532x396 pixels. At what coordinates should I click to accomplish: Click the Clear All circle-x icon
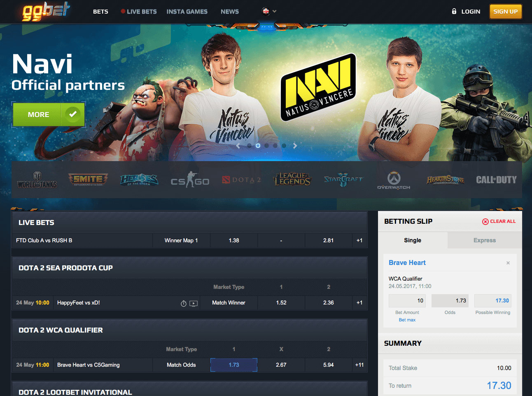485,222
